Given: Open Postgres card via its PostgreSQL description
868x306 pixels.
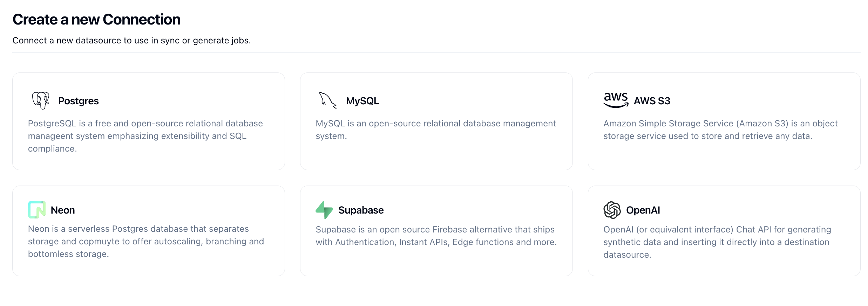Looking at the screenshot, I should (x=145, y=136).
